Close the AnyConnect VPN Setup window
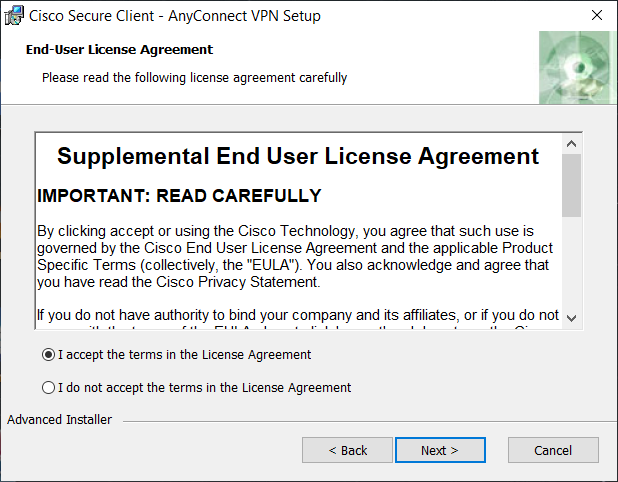The image size is (618, 482). click(596, 16)
